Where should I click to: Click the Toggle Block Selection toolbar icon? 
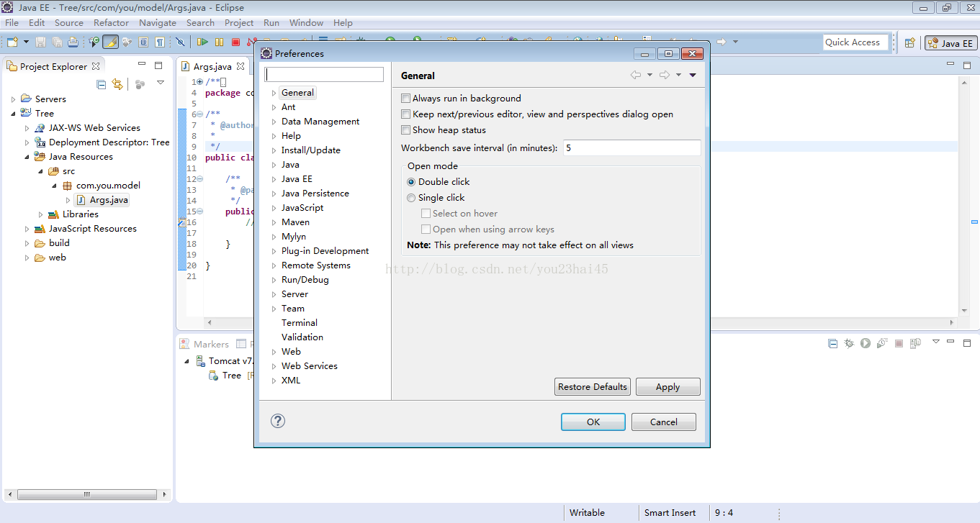143,42
